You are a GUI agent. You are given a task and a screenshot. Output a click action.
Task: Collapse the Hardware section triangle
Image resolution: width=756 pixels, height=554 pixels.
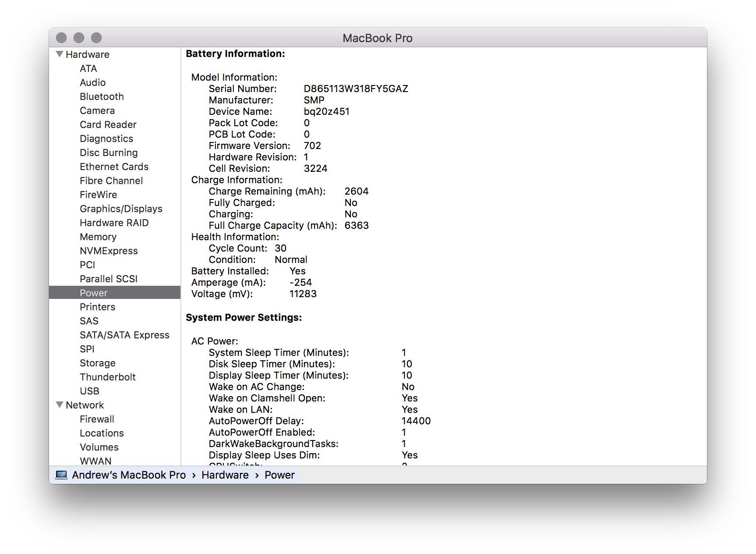pyautogui.click(x=60, y=54)
